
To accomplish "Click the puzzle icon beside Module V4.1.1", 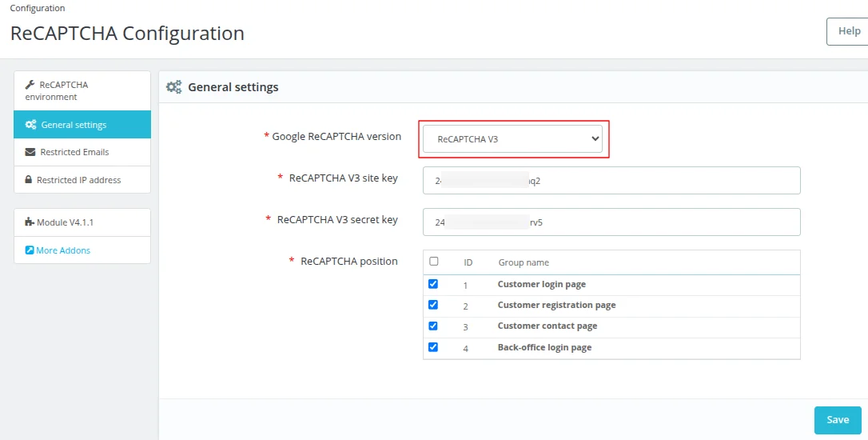I will [30, 222].
